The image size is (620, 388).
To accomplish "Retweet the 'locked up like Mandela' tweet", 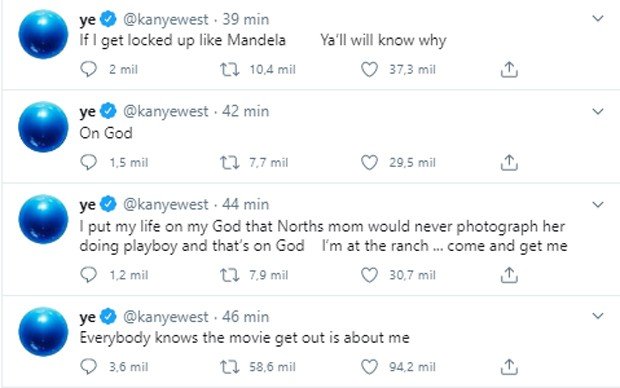I will 230,70.
